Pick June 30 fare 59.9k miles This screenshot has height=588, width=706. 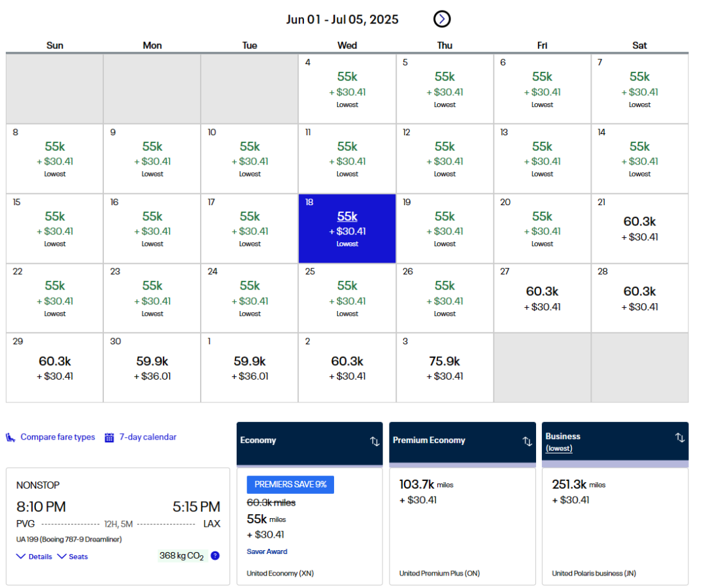pos(152,367)
